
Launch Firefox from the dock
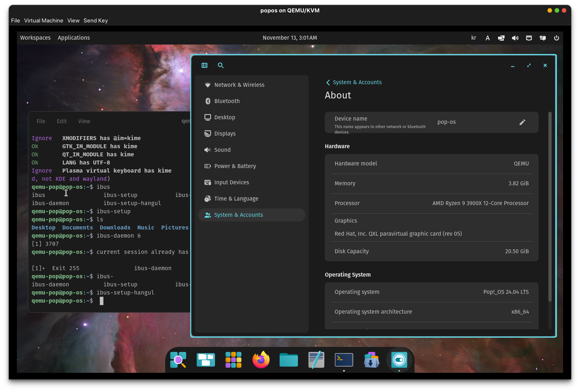(x=261, y=360)
